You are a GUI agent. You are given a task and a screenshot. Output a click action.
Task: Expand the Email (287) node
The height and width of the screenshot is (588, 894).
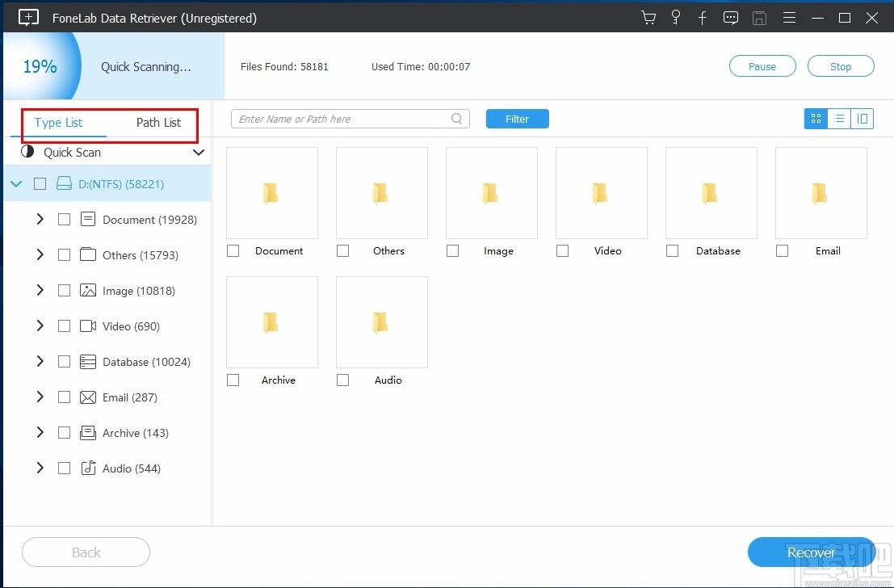[40, 397]
